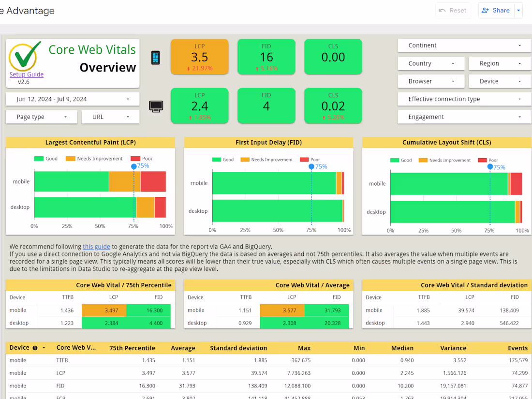
Task: Open the sort arrow next to the Device header
Action: [x=43, y=348]
